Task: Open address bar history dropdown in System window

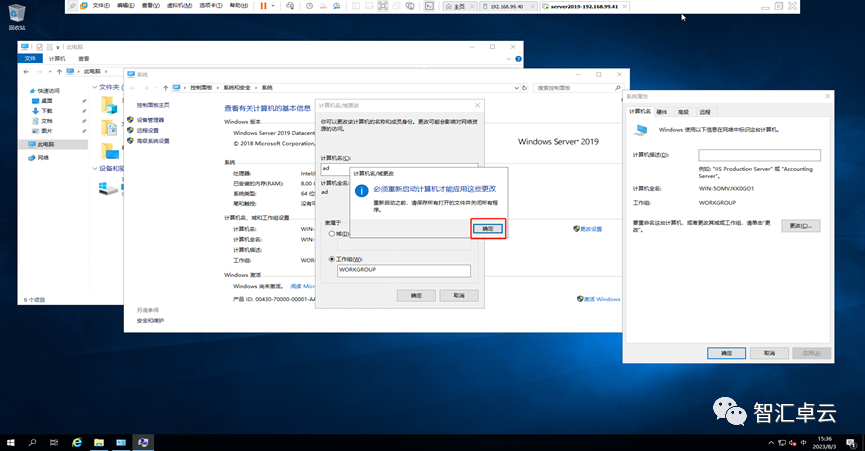Action: (516, 88)
